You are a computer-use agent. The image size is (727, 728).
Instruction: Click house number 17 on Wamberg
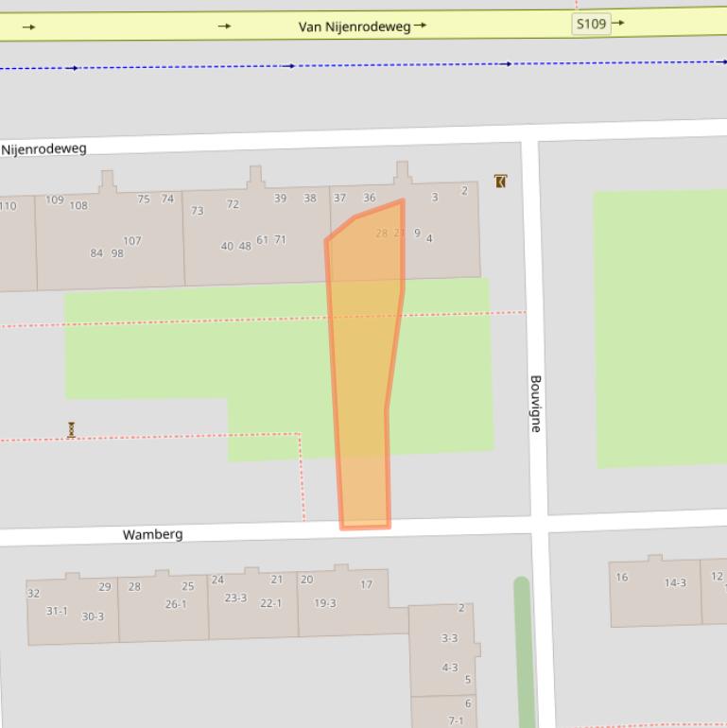point(366,584)
